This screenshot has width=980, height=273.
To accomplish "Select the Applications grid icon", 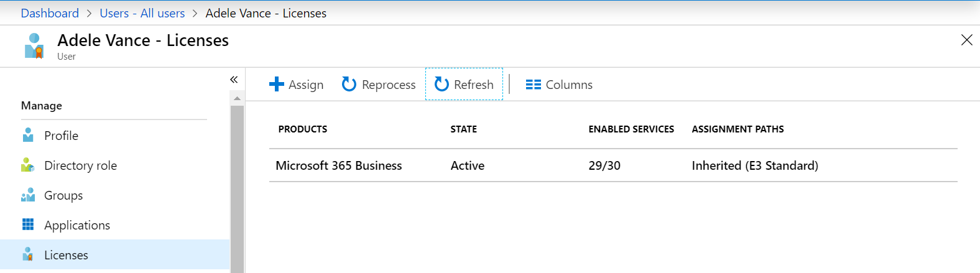I will 28,224.
